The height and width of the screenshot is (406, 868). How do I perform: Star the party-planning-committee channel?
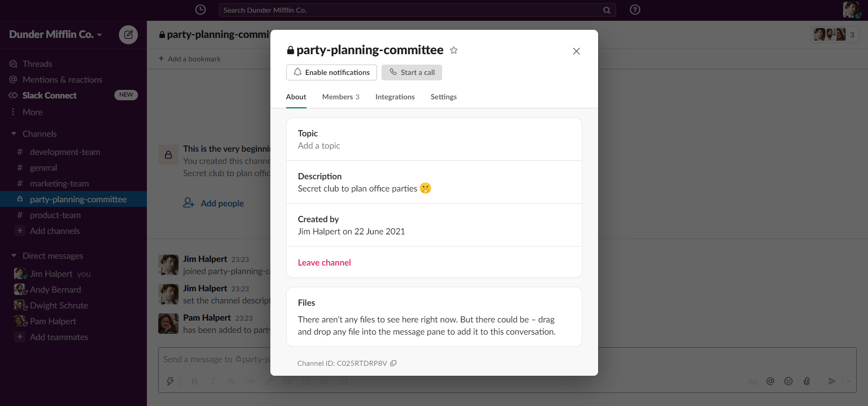click(454, 50)
